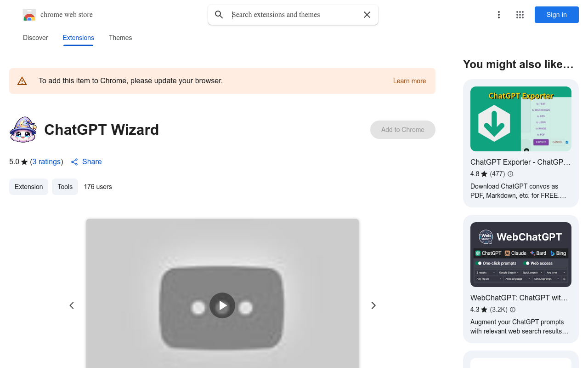The image size is (588, 368).
Task: Click the Share icon
Action: coord(74,162)
